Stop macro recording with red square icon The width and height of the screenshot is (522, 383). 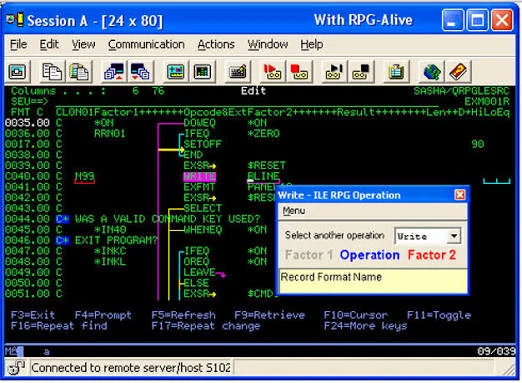pyautogui.click(x=299, y=71)
